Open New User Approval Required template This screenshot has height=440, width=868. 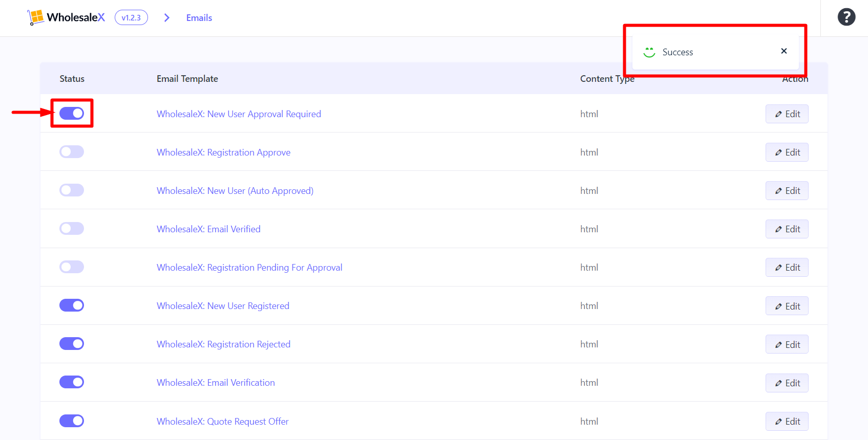tap(239, 114)
